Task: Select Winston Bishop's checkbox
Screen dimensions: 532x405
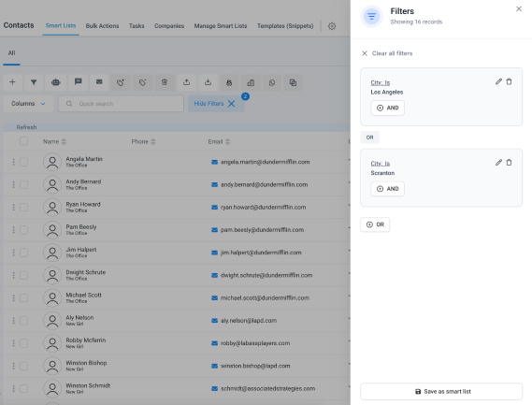Action: coord(23,366)
